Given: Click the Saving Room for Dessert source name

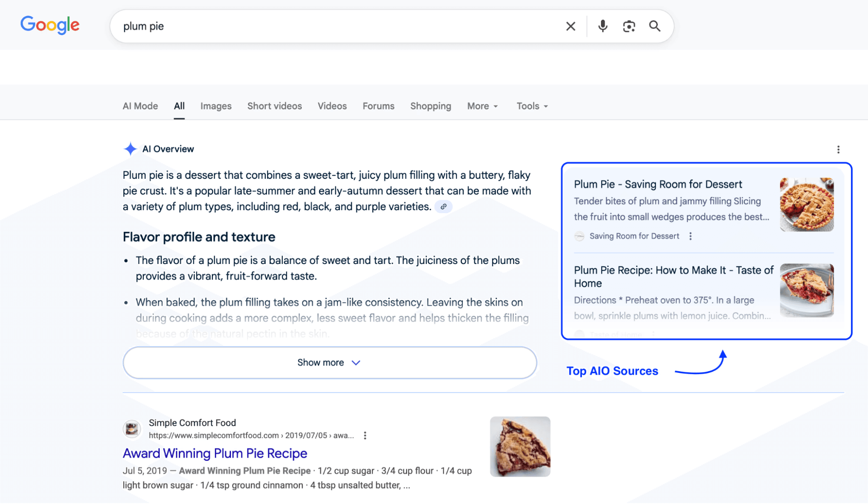Looking at the screenshot, I should click(634, 236).
